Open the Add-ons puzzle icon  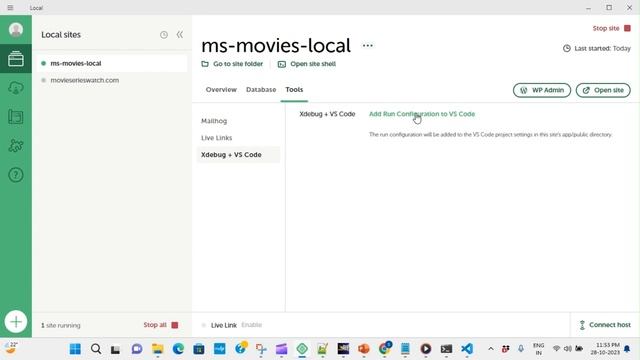point(16,146)
